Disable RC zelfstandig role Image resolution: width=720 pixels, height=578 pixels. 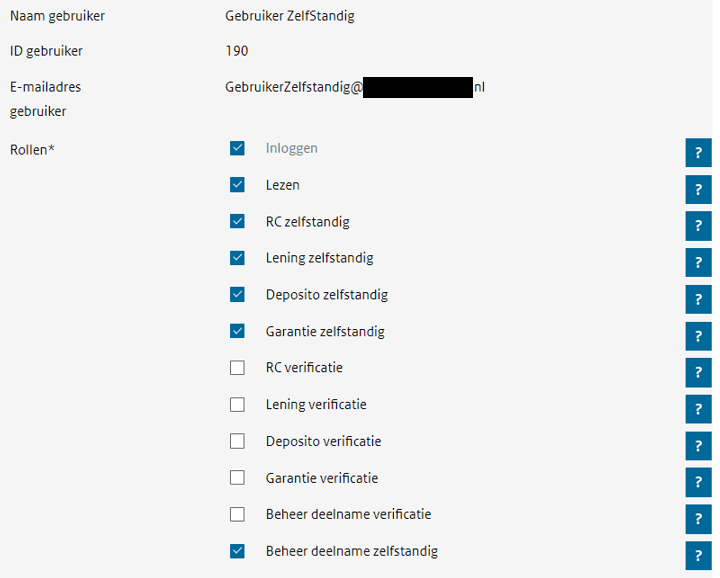coord(237,221)
